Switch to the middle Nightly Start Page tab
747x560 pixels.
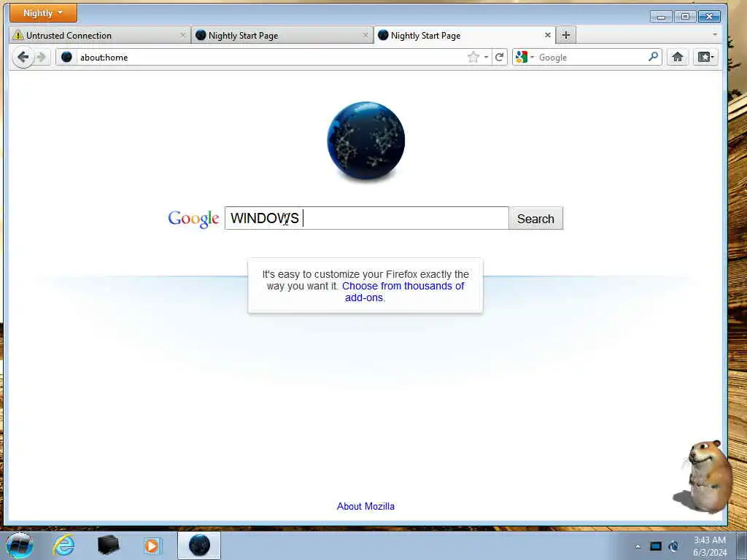(x=282, y=35)
